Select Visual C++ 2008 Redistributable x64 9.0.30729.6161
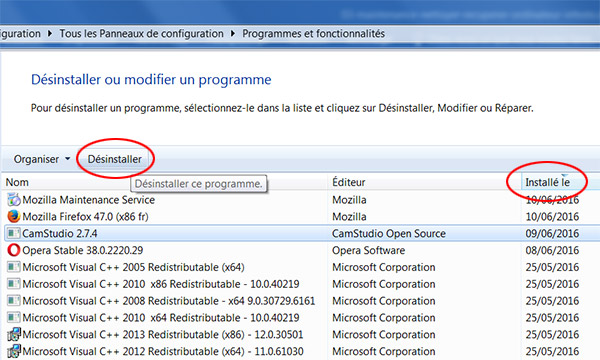 click(169, 301)
